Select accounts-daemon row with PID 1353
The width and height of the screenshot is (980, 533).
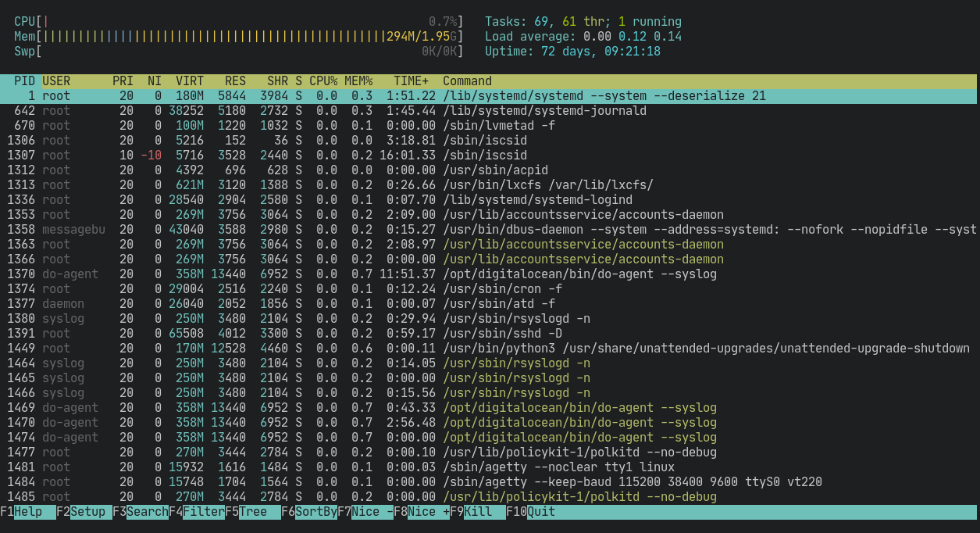489,215
